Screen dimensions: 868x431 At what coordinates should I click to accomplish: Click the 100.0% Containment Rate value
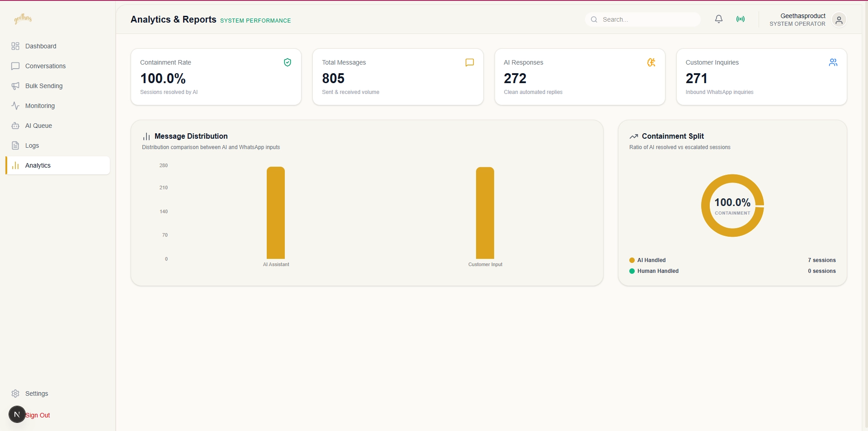pos(163,79)
